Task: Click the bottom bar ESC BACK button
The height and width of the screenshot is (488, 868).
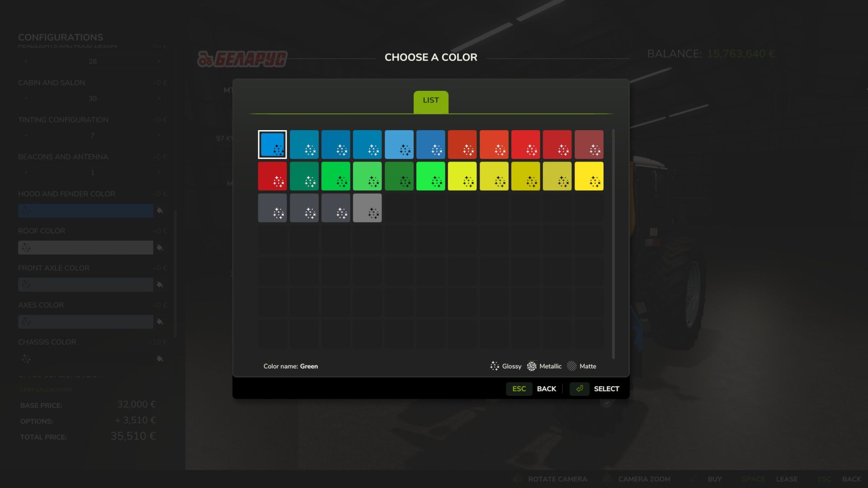Action: [839, 479]
